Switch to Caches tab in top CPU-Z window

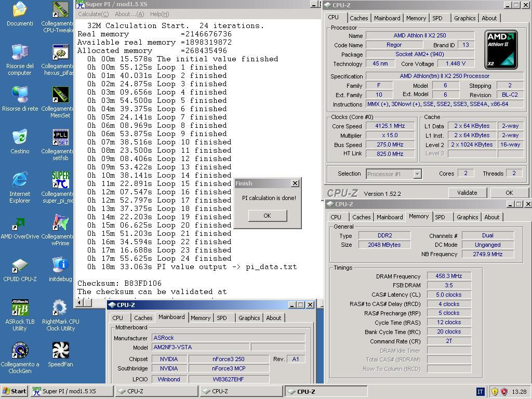click(x=358, y=18)
